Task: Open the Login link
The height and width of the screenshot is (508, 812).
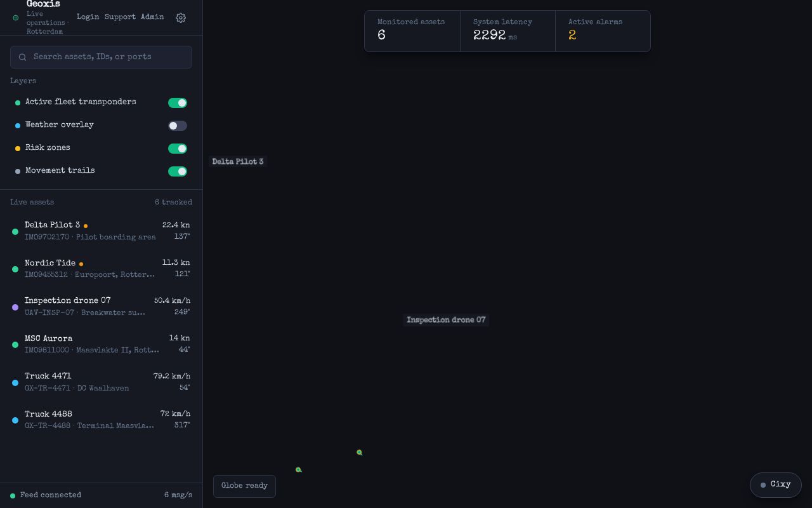Action: [x=88, y=17]
